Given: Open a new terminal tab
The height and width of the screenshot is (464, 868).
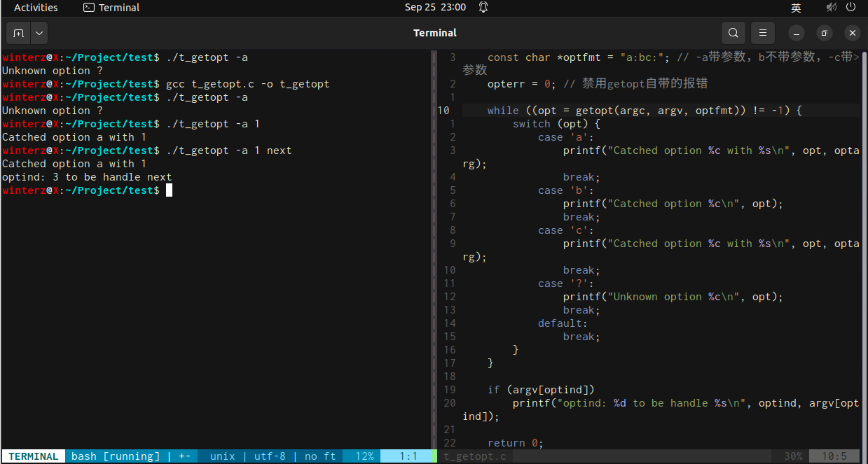Looking at the screenshot, I should coord(18,33).
